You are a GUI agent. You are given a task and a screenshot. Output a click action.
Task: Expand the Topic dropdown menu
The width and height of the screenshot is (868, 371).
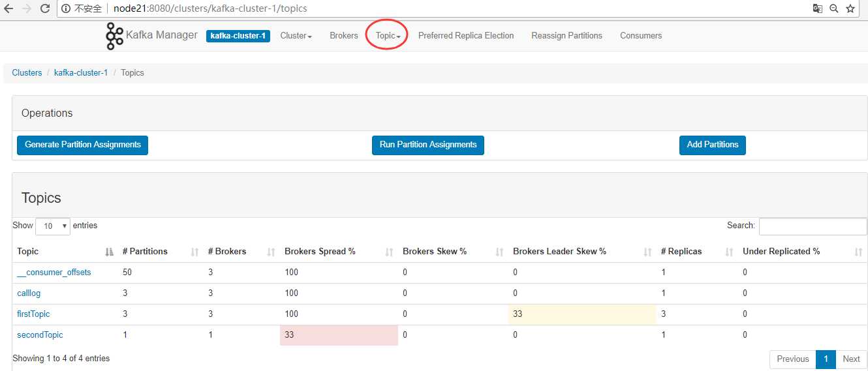[388, 36]
